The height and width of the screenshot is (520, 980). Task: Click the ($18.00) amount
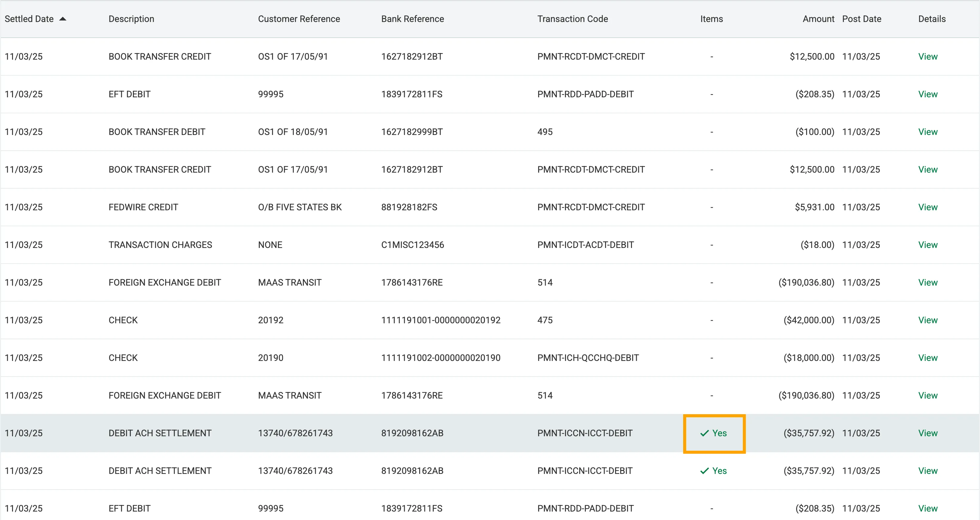pos(817,245)
